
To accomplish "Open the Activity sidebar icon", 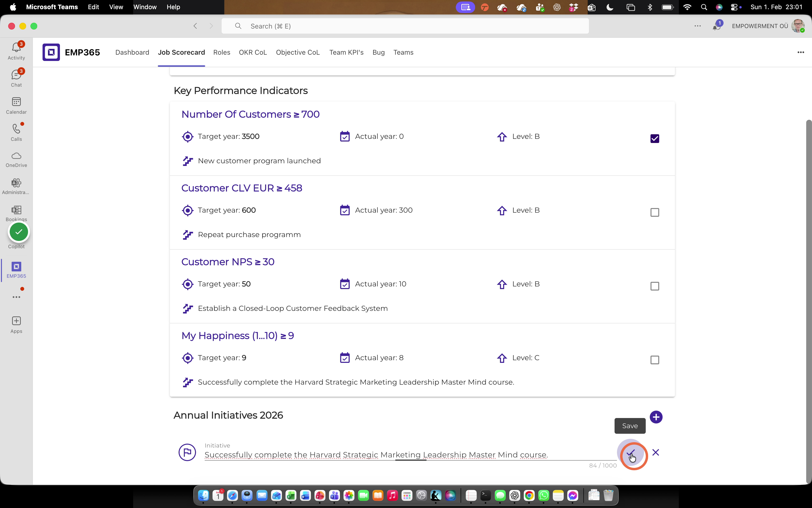I will point(16,51).
